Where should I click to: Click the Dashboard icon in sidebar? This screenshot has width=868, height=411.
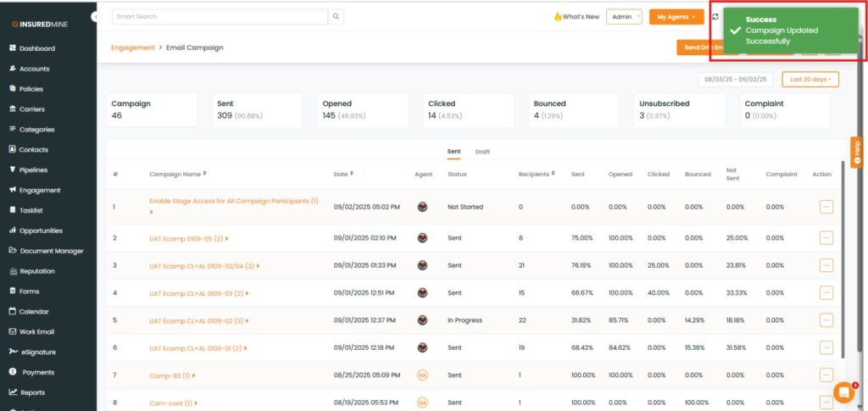13,48
